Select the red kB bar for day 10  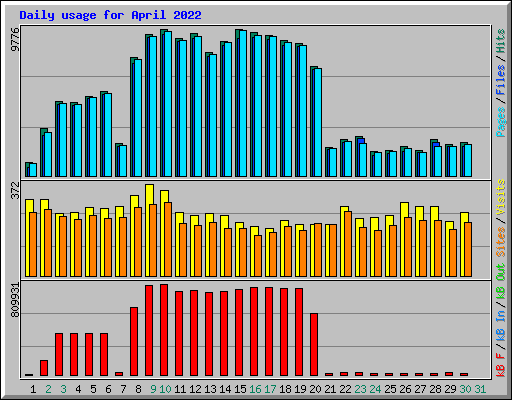(164, 330)
